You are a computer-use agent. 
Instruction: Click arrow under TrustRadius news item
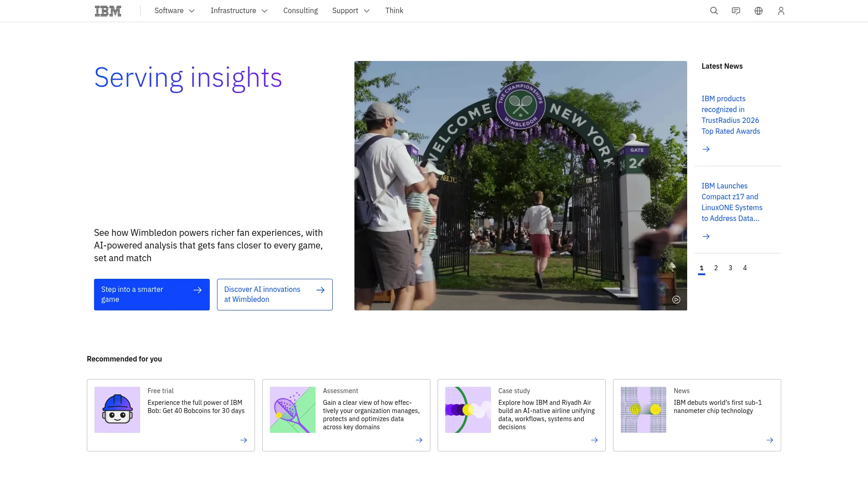706,149
